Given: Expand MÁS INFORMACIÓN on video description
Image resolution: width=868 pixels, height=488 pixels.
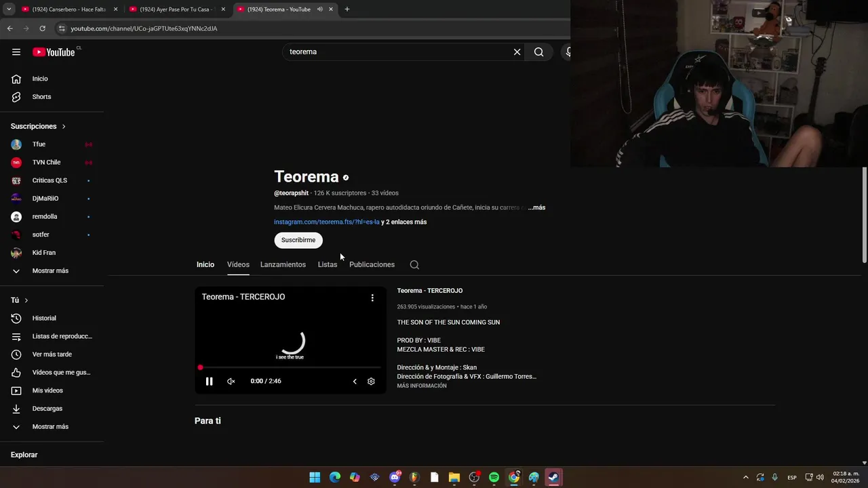Looking at the screenshot, I should click(422, 386).
